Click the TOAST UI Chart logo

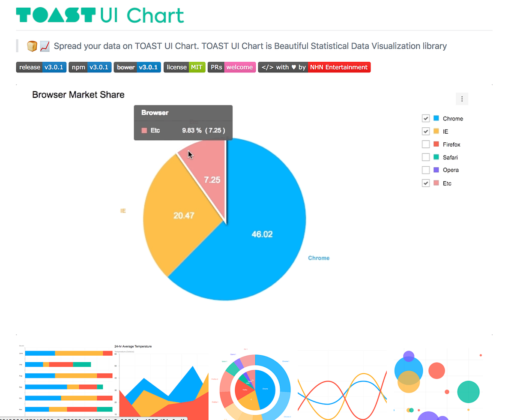click(100, 15)
